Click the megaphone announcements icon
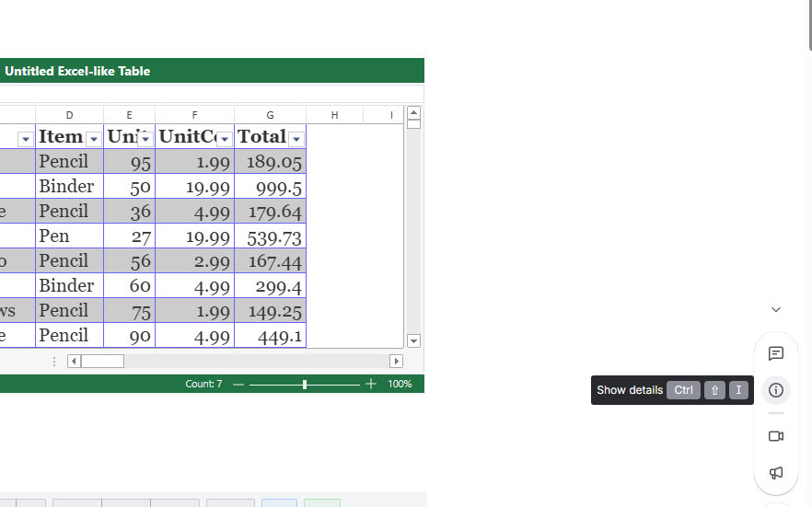The width and height of the screenshot is (812, 507). tap(776, 473)
